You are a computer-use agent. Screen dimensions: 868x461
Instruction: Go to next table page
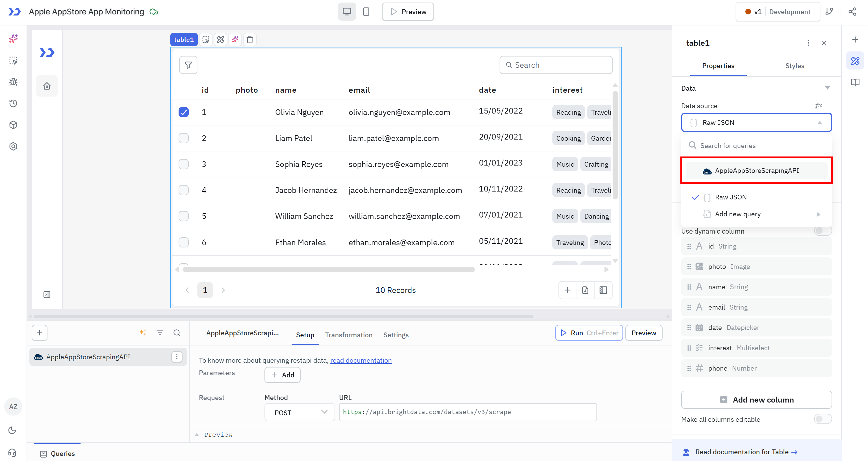click(223, 290)
